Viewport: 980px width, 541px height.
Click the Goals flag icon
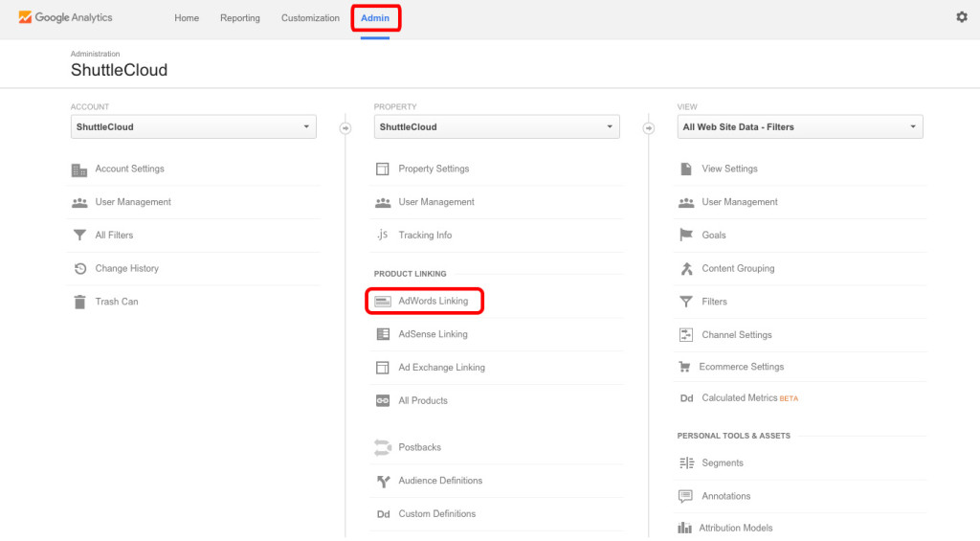tap(685, 235)
